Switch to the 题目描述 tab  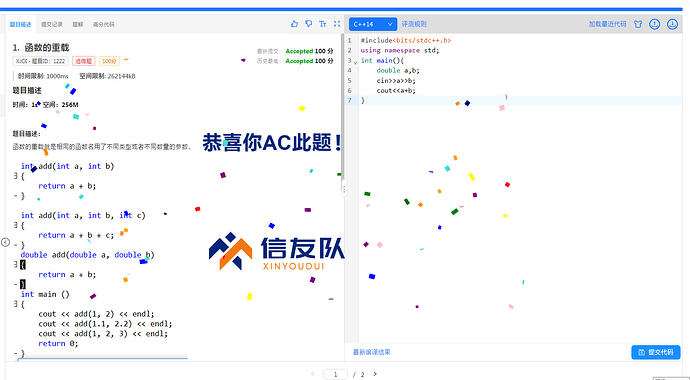coord(20,24)
